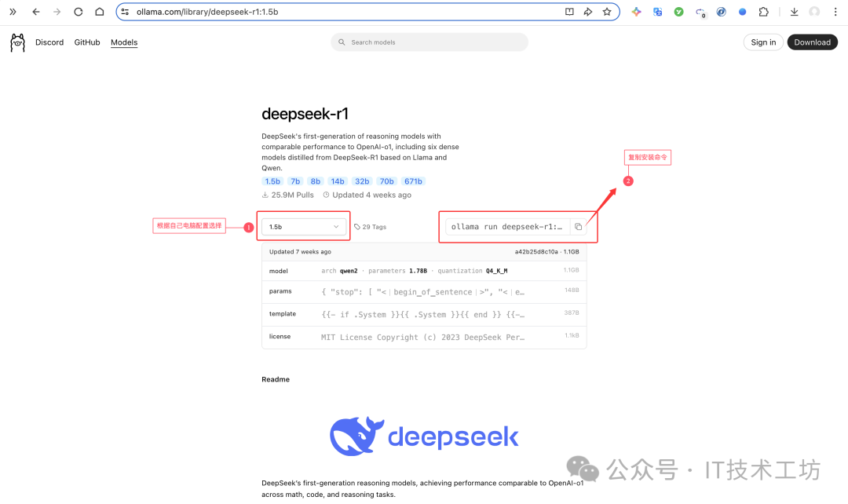
Task: Select the 671b size tag
Action: click(x=413, y=181)
